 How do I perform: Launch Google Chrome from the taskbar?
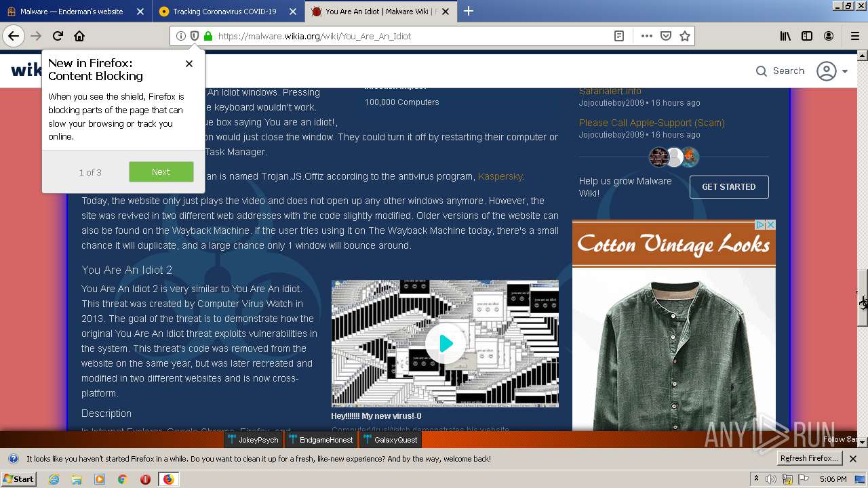122,479
